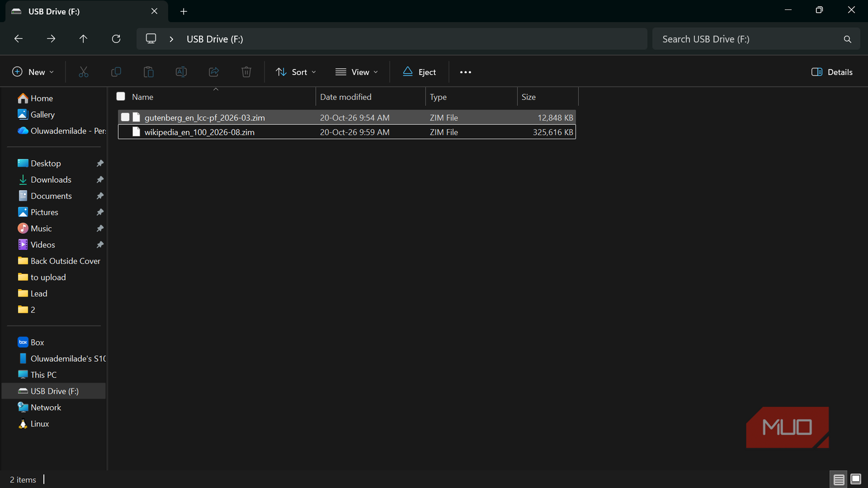This screenshot has width=868, height=488.
Task: Go back with the left arrow
Action: (x=18, y=39)
